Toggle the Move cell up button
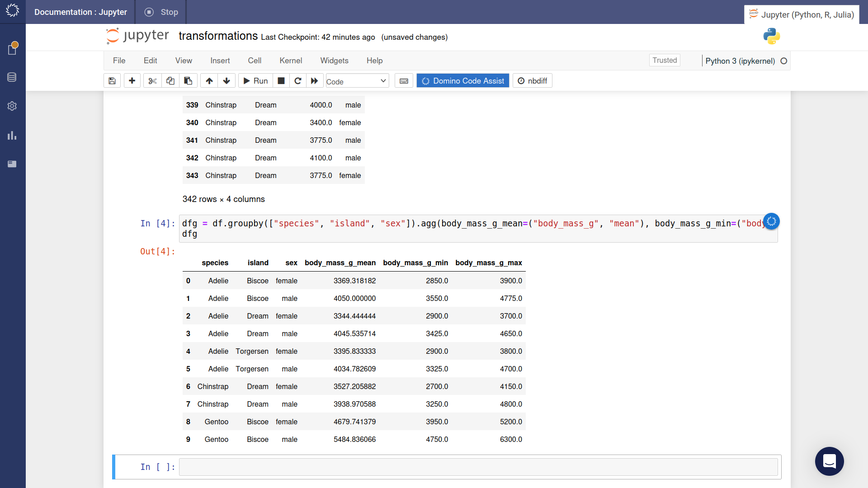Screen dimensions: 868x488 tap(209, 80)
